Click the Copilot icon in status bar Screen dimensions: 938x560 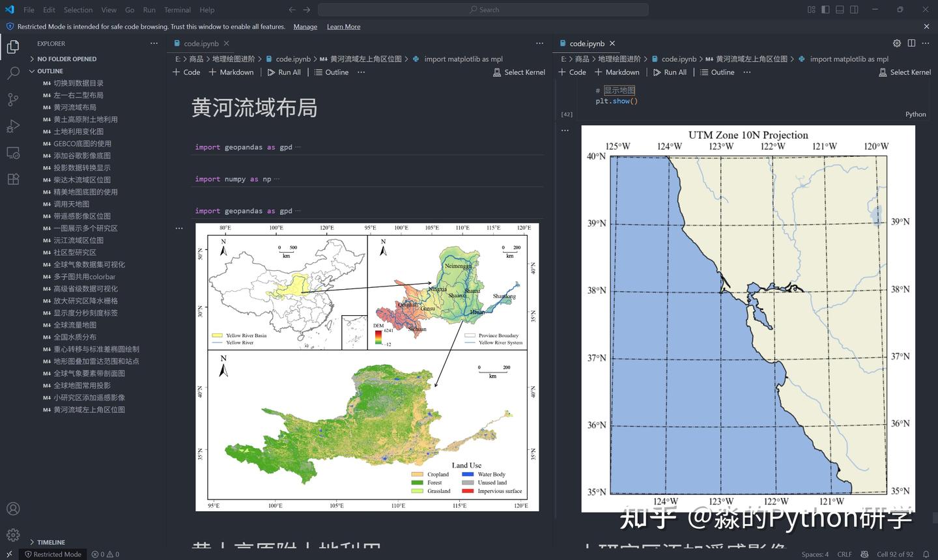click(x=864, y=554)
